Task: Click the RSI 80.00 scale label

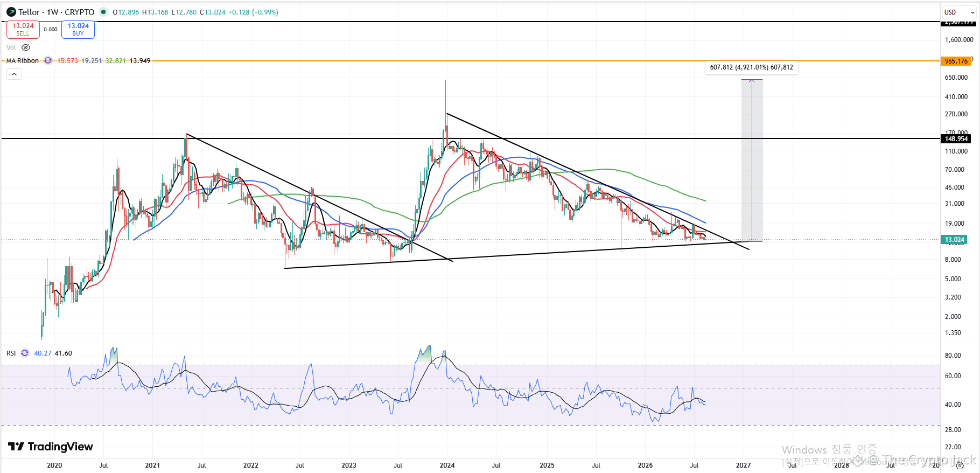Action: (953, 355)
